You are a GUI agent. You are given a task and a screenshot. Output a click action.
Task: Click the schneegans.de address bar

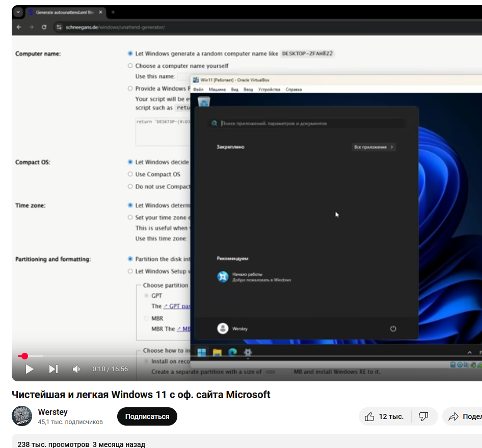[x=115, y=27]
